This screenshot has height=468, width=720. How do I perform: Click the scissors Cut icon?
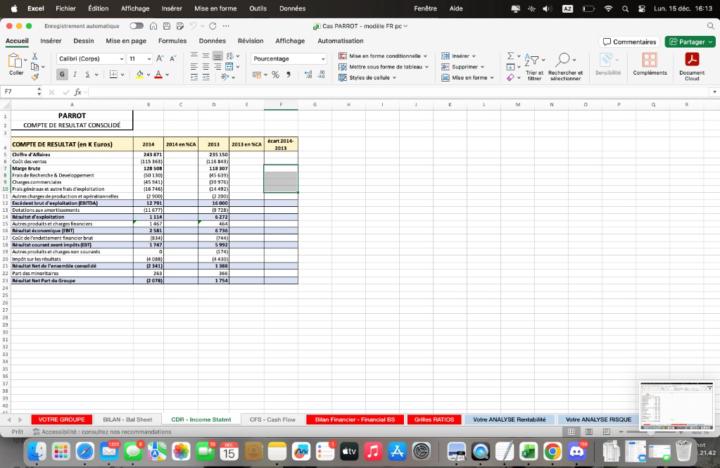pyautogui.click(x=34, y=56)
